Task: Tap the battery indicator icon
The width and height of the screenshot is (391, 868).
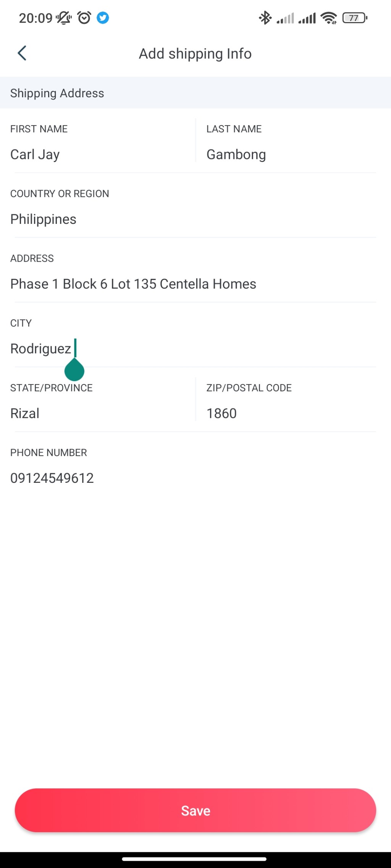Action: [x=355, y=18]
